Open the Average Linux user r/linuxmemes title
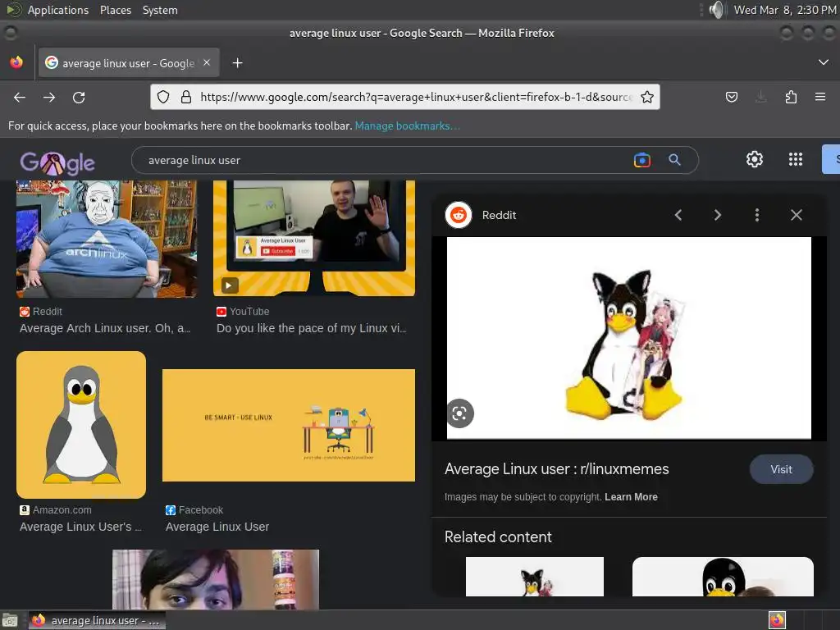The image size is (840, 630). [557, 468]
